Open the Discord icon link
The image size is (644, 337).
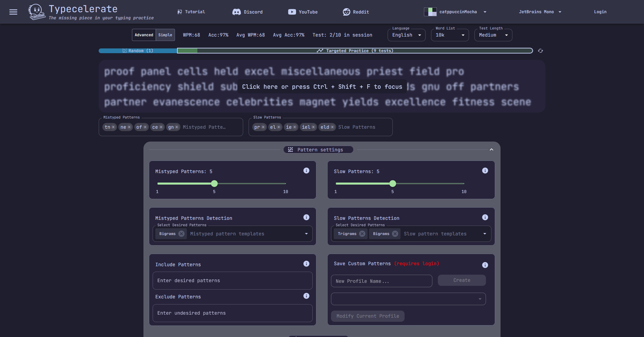[x=236, y=12]
